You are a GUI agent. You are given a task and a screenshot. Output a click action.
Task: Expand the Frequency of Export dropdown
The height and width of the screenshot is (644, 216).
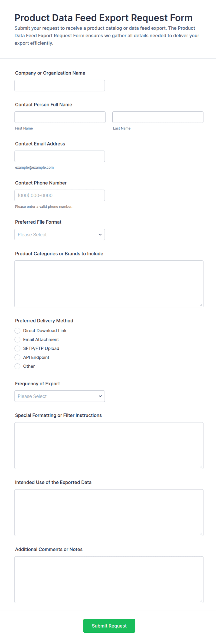pos(59,396)
